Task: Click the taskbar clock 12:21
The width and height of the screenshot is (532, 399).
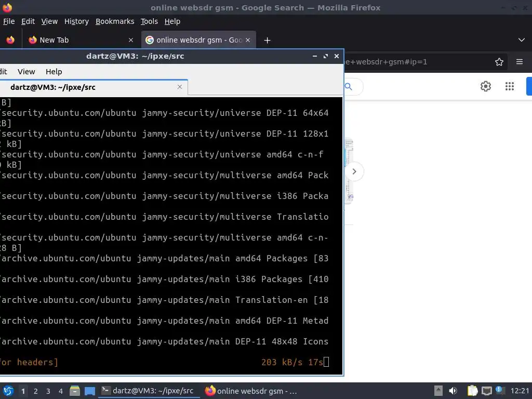Action: 520,391
